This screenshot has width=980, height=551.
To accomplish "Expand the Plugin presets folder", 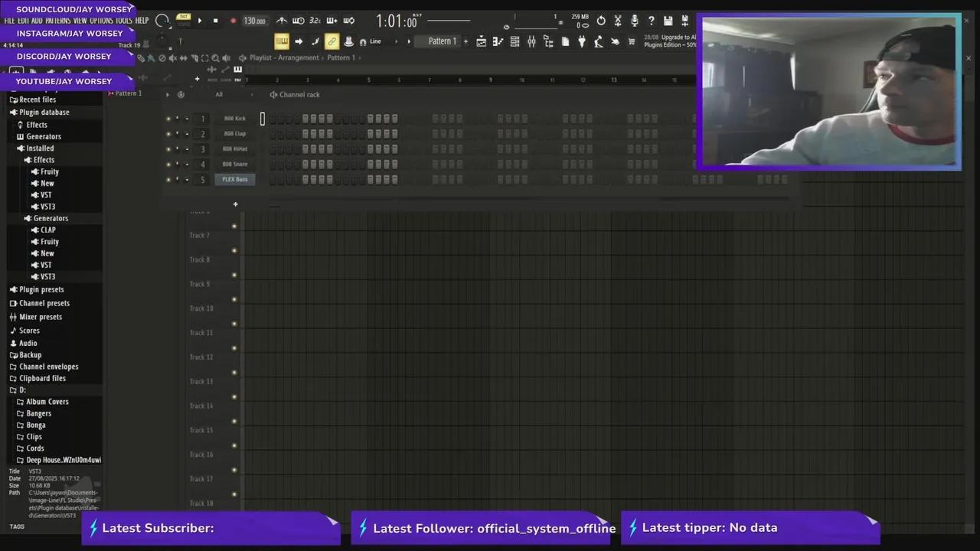I will pyautogui.click(x=41, y=289).
